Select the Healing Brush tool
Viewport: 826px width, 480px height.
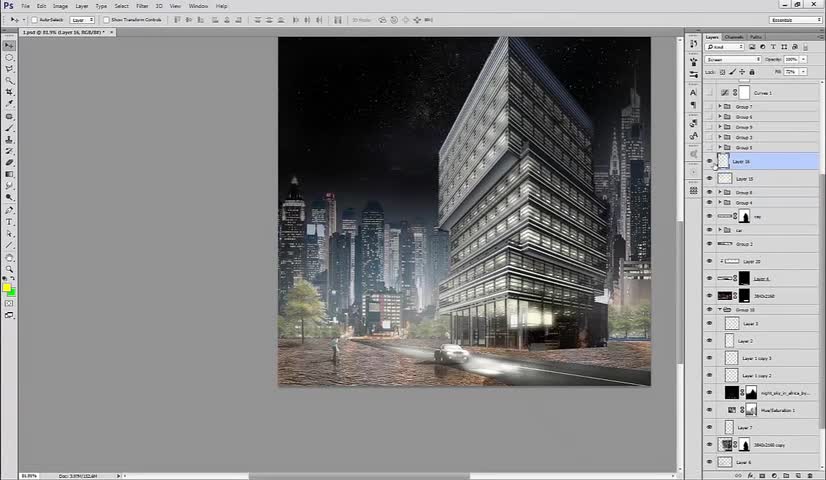tap(9, 116)
